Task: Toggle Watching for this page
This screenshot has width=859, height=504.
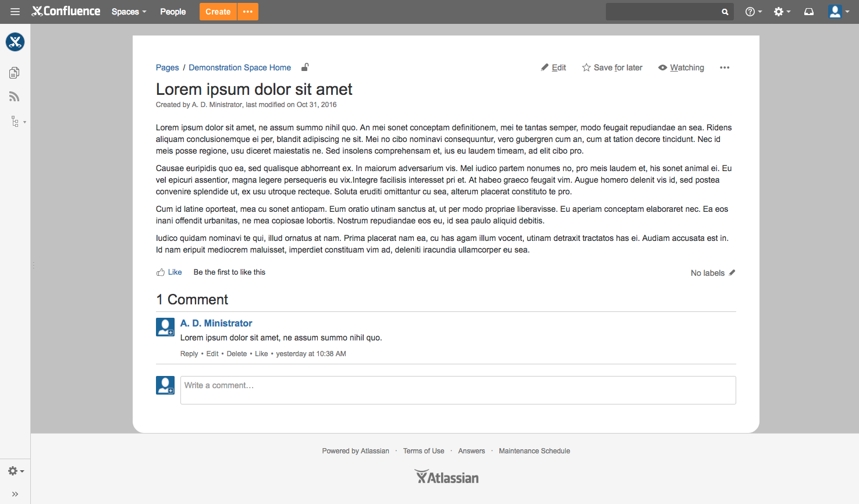Action: coord(681,68)
